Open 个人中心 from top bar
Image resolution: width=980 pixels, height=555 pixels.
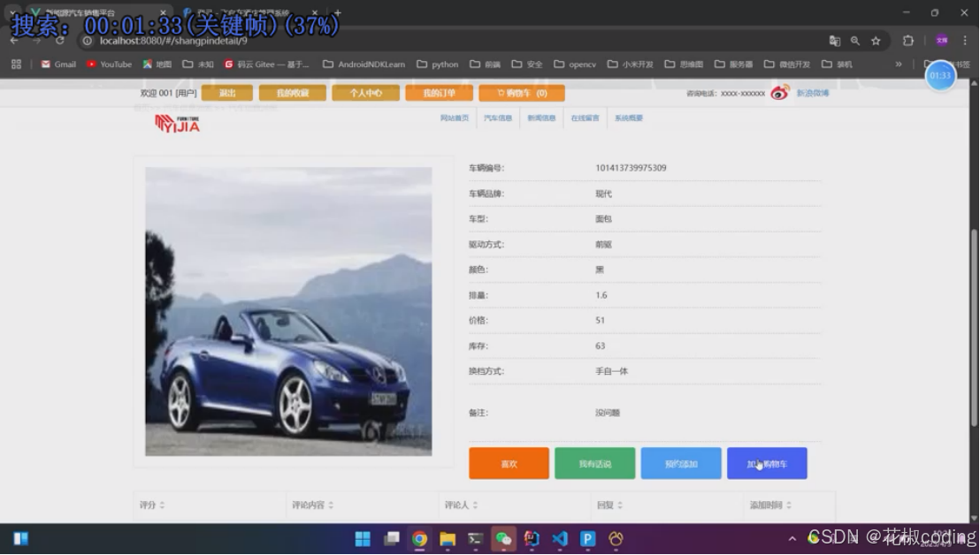(365, 93)
